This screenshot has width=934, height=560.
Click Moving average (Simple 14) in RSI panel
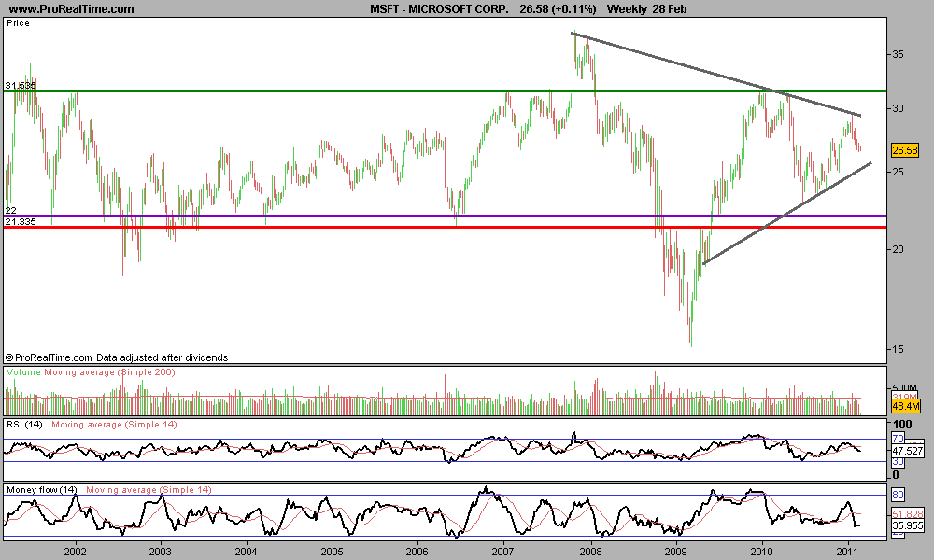click(114, 425)
